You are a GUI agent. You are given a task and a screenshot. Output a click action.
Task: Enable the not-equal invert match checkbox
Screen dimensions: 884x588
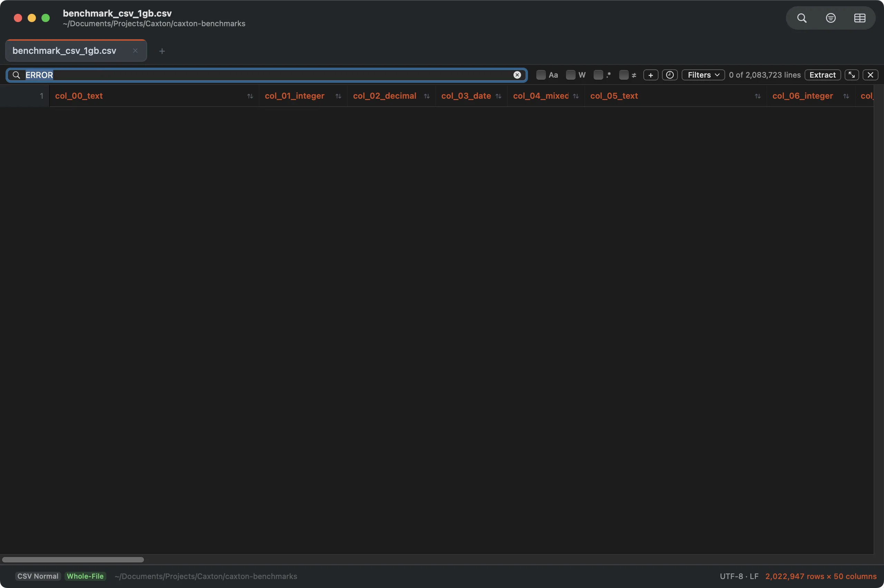coord(624,75)
